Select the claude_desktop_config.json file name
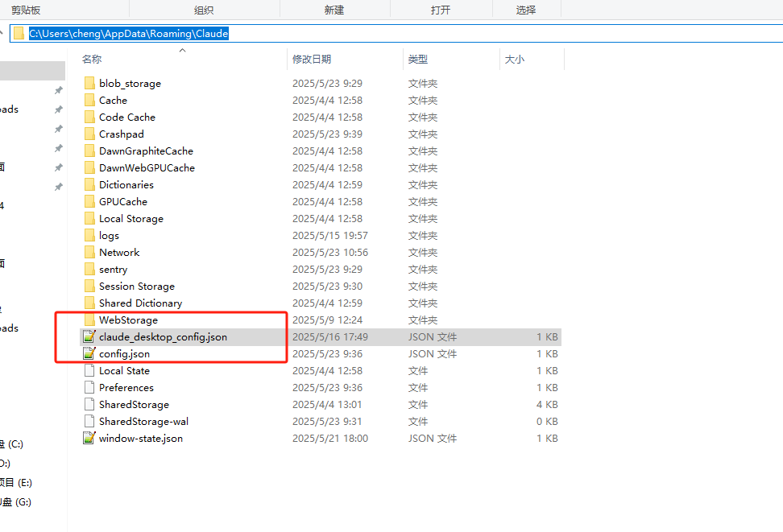Screen dimensions: 783x532 pos(163,337)
